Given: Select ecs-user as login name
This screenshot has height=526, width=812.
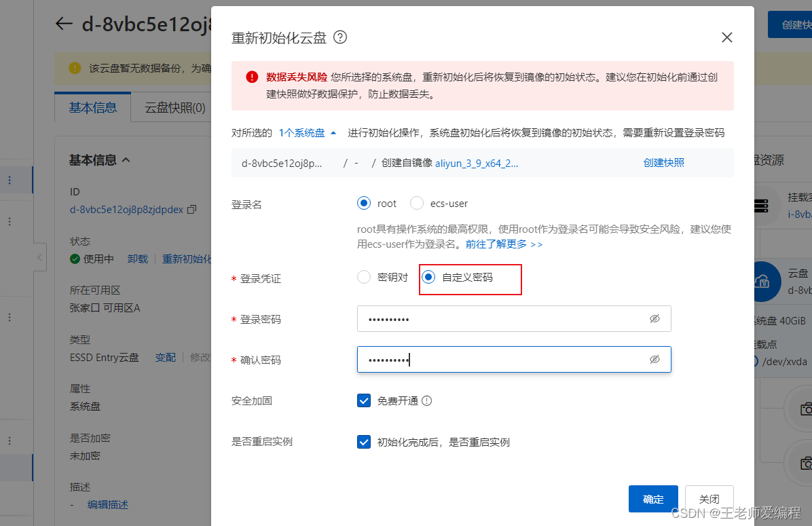Looking at the screenshot, I should (x=417, y=204).
